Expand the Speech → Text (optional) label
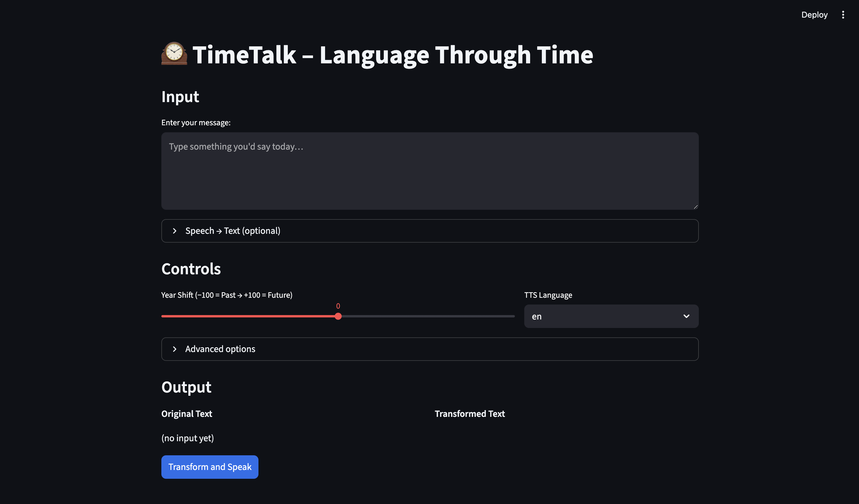This screenshot has height=504, width=859. [x=232, y=231]
